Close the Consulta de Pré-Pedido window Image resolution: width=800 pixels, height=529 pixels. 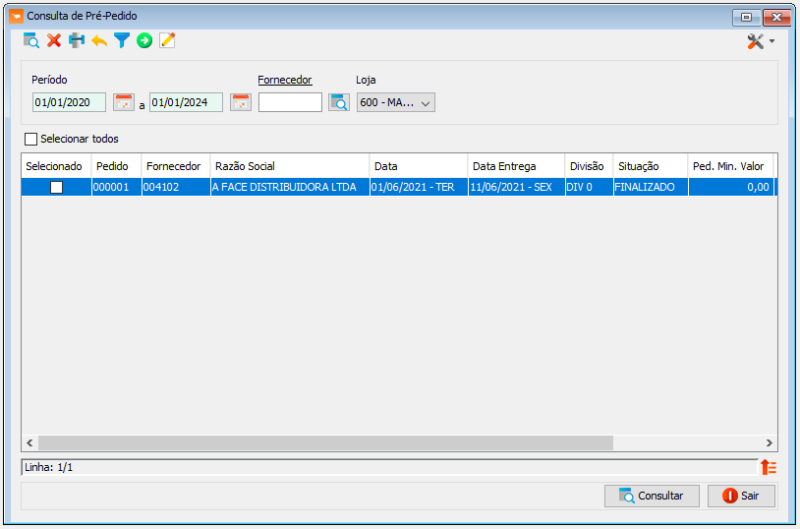tap(777, 17)
